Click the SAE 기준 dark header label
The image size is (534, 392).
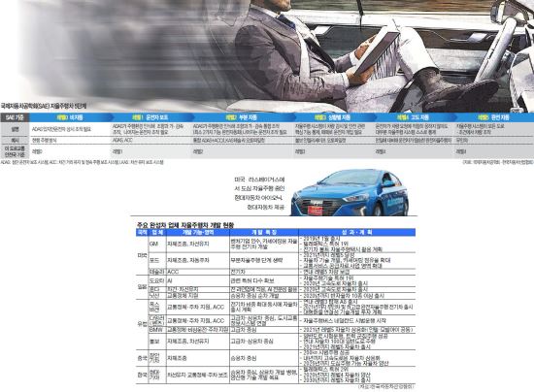(x=15, y=117)
